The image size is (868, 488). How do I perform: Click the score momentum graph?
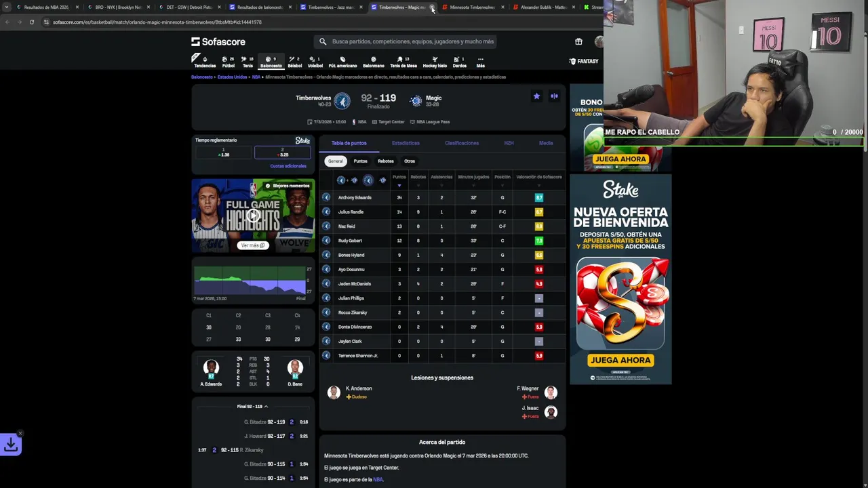(x=250, y=279)
